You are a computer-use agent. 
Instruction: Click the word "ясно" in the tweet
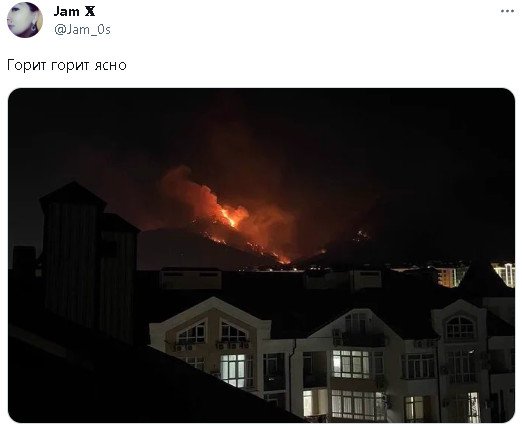pos(110,66)
